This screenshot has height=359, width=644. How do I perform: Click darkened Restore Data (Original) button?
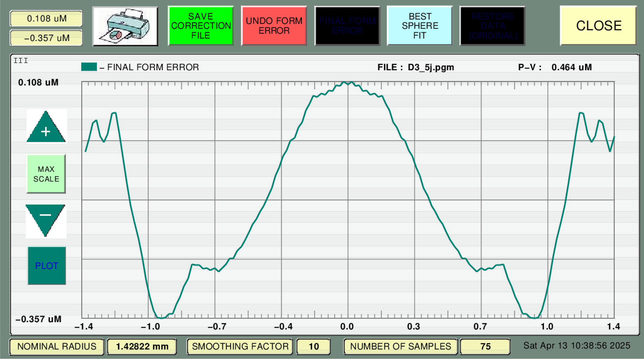492,26
